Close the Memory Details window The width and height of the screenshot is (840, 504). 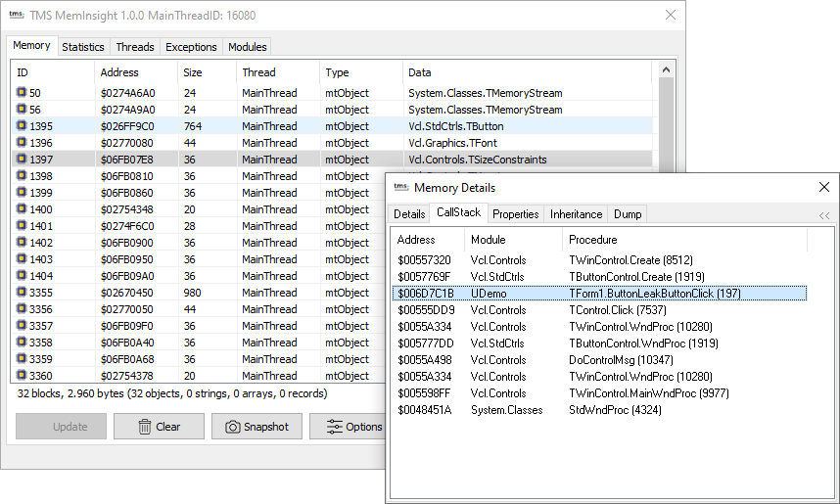click(x=823, y=188)
